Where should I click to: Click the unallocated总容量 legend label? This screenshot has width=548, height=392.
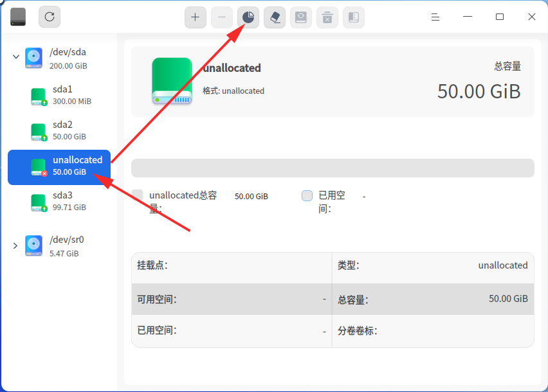coord(183,202)
